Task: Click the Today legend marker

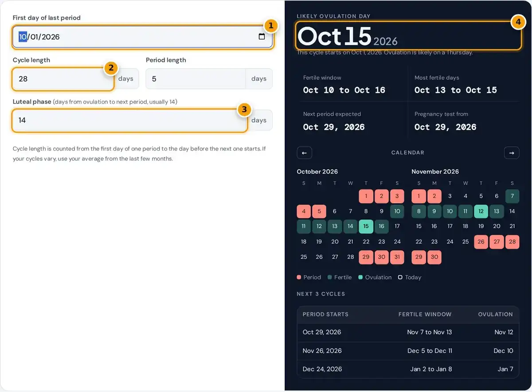Action: pos(400,277)
